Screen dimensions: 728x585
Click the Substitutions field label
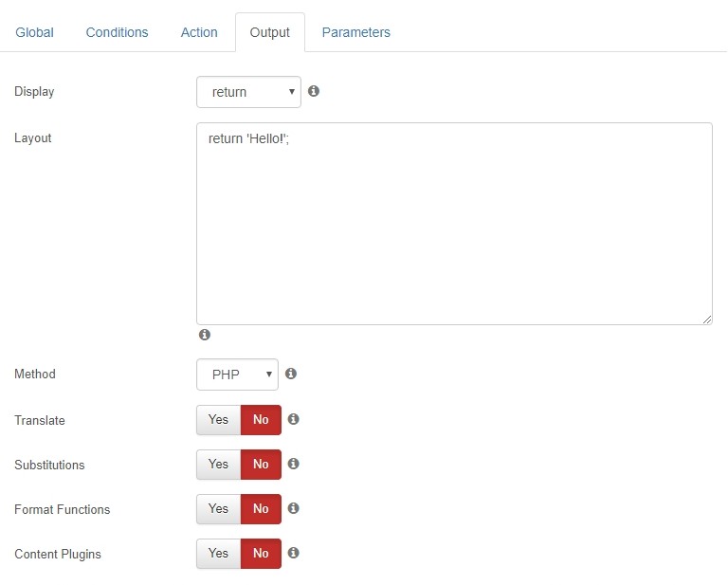(x=49, y=465)
